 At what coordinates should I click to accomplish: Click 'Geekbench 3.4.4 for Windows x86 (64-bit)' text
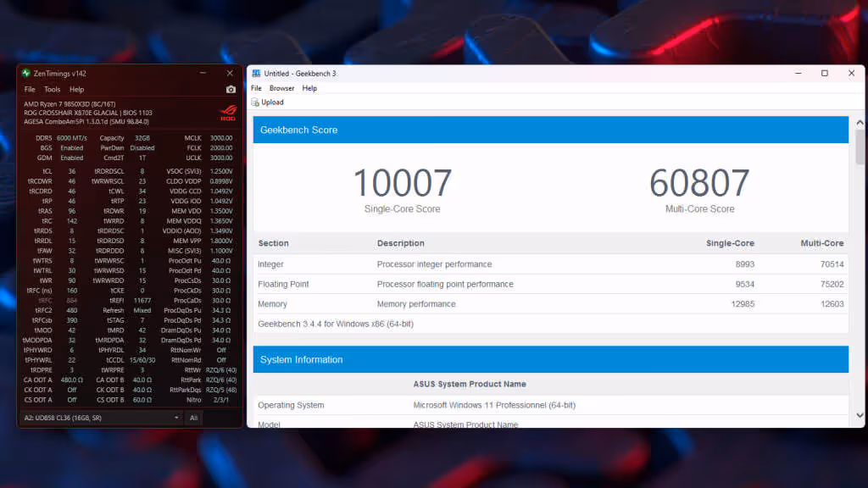click(x=336, y=324)
